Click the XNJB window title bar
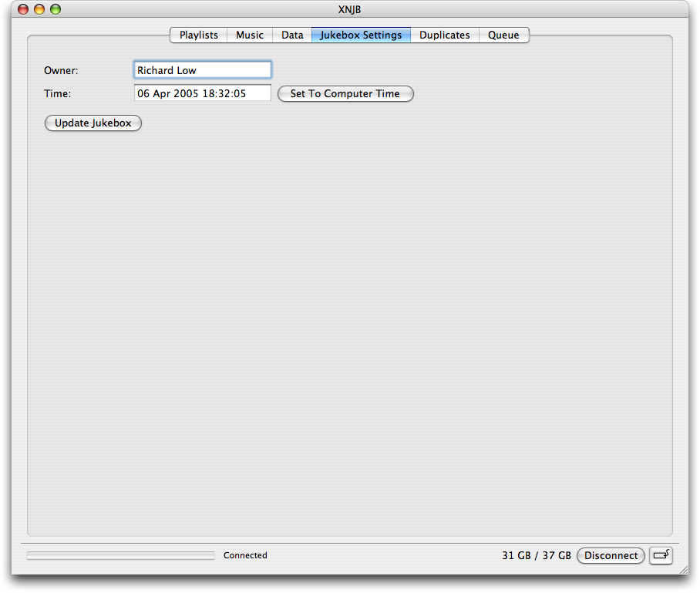Image resolution: width=700 pixels, height=593 pixels. click(349, 10)
